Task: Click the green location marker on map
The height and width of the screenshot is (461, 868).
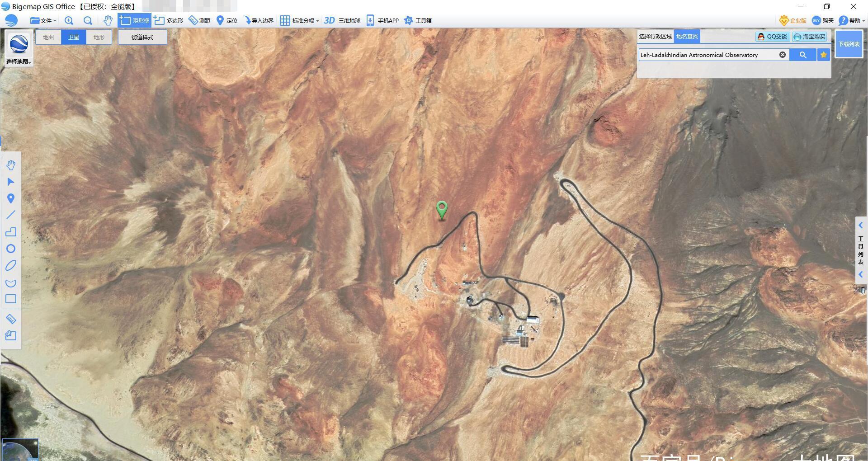Action: click(442, 209)
